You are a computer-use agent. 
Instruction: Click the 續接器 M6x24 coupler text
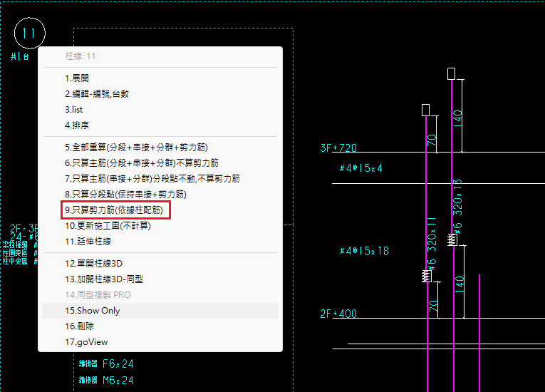click(106, 380)
